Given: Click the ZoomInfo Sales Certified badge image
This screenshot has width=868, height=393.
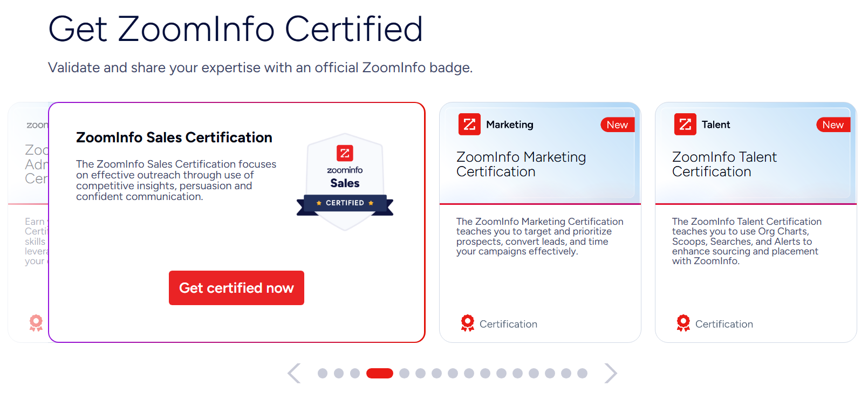Looking at the screenshot, I should [345, 182].
